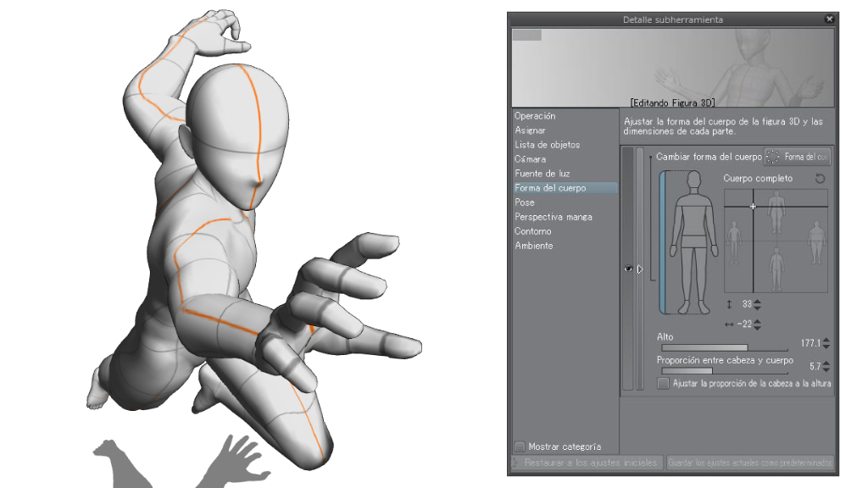
Task: Enable 'Ajustar la proporción de la cabeza'
Action: (663, 384)
